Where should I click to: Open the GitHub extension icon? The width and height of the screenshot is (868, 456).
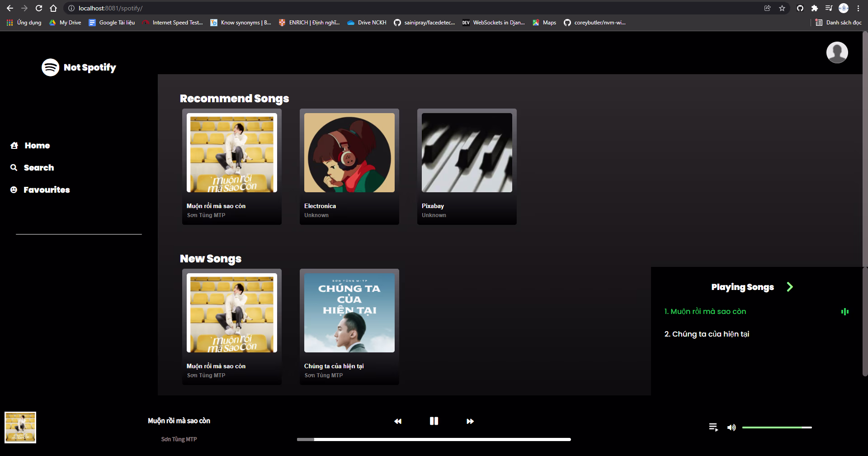[800, 8]
